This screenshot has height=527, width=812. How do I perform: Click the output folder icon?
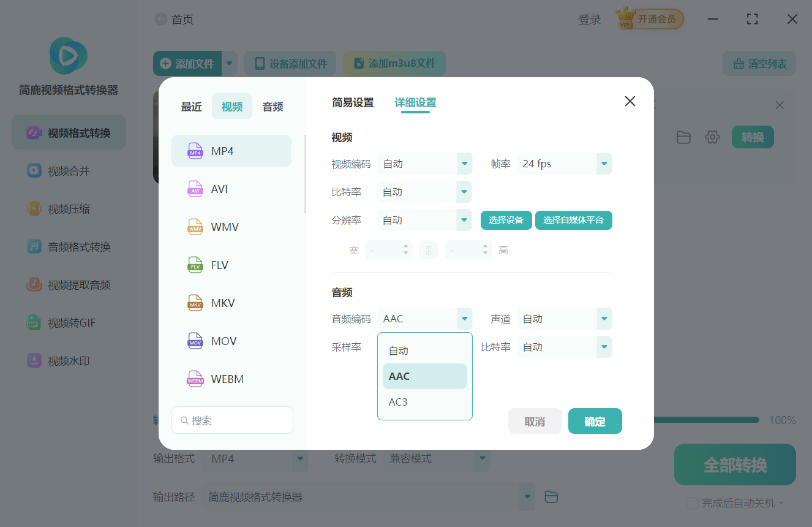pos(551,497)
